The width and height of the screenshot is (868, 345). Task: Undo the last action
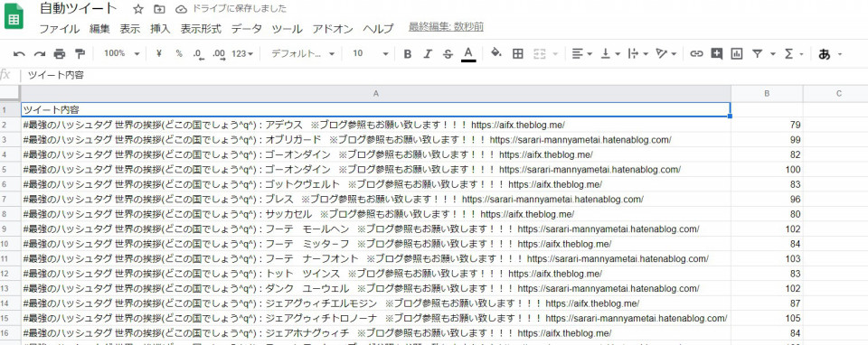pos(19,53)
